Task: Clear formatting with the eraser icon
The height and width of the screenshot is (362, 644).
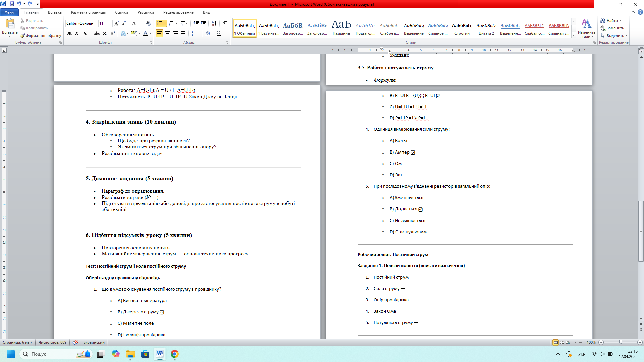Action: click(x=149, y=23)
